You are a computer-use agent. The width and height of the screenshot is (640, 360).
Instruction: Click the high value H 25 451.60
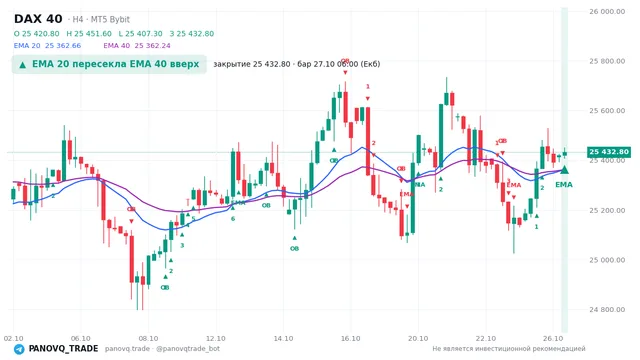(x=89, y=33)
